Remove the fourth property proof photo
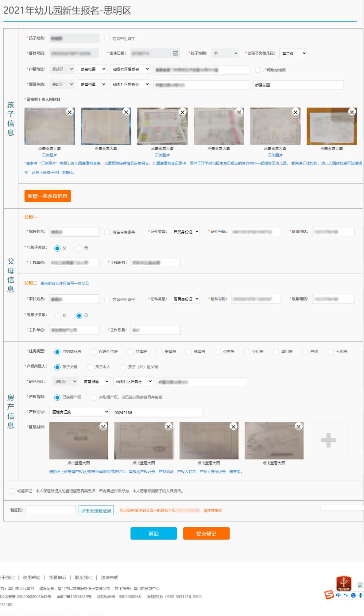 [298, 427]
